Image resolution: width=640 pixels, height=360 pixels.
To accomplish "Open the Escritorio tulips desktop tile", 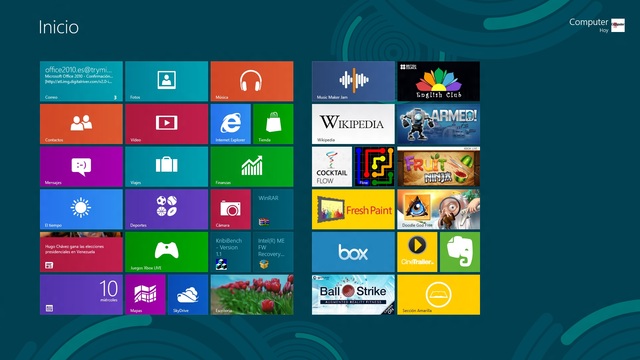I will 252,295.
